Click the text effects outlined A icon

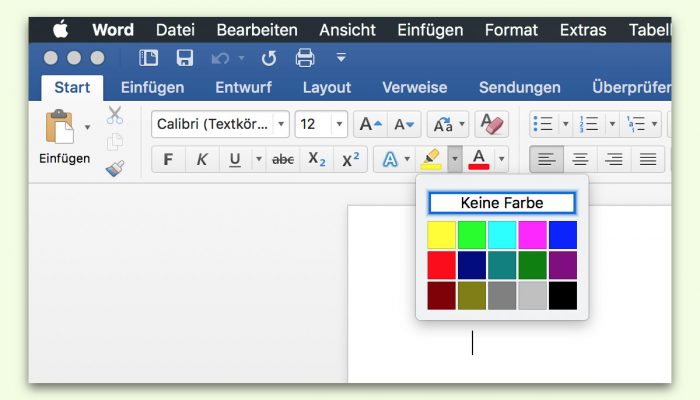coord(390,159)
